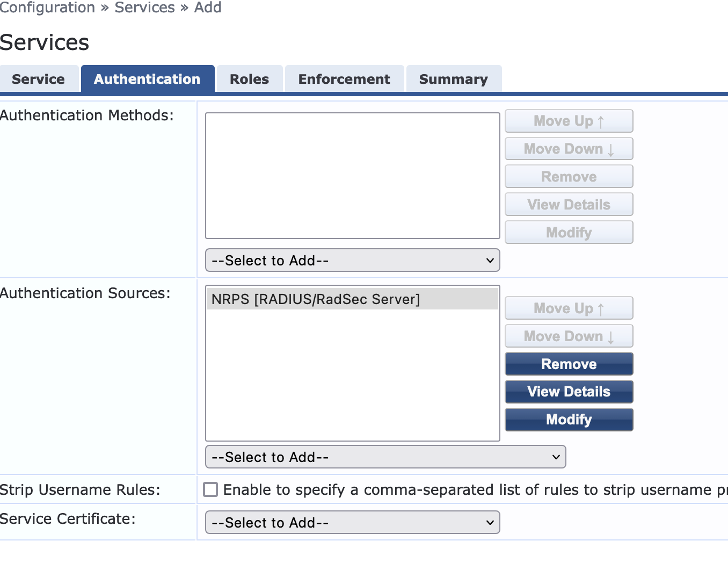728x577 pixels.
Task: Click Move Up for Authentication Methods
Action: 569,121
